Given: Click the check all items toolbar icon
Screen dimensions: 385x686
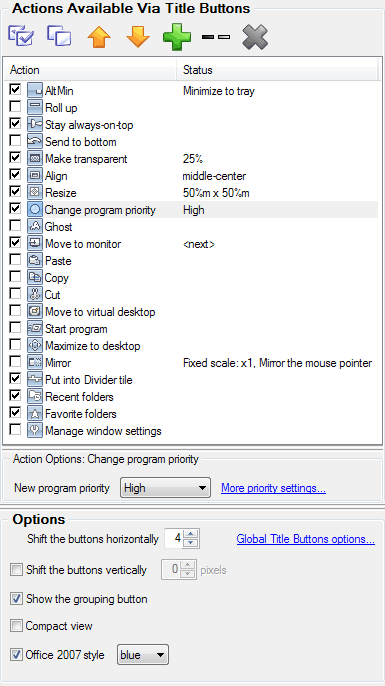Looking at the screenshot, I should click(x=21, y=36).
